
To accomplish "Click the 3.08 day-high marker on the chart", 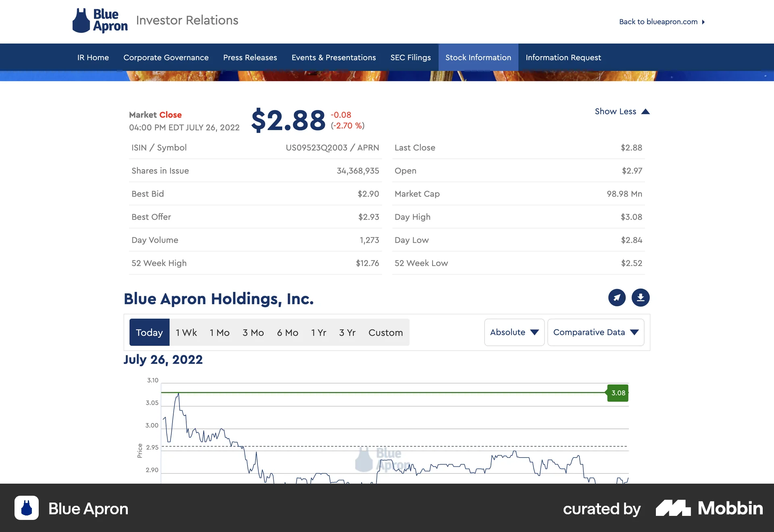I will 617,393.
